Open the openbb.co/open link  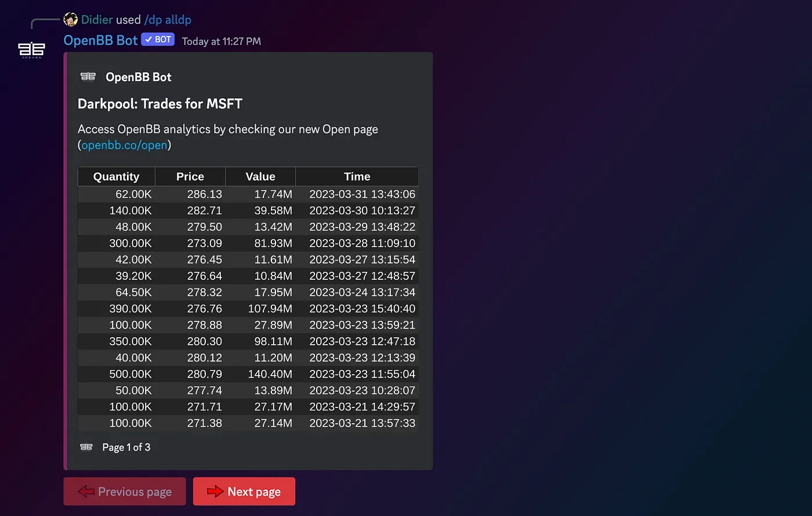[x=124, y=145]
